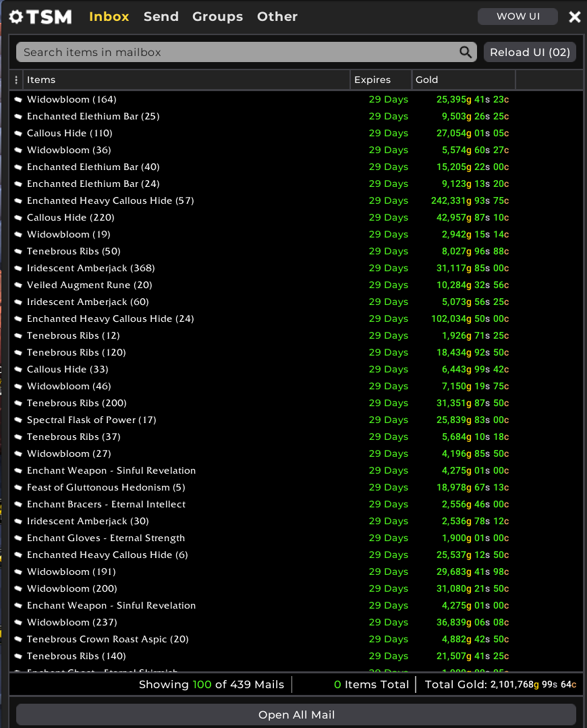Image resolution: width=587 pixels, height=728 pixels.
Task: Select the Enchanted Elethium Bar (24) mail row
Action: tap(296, 184)
